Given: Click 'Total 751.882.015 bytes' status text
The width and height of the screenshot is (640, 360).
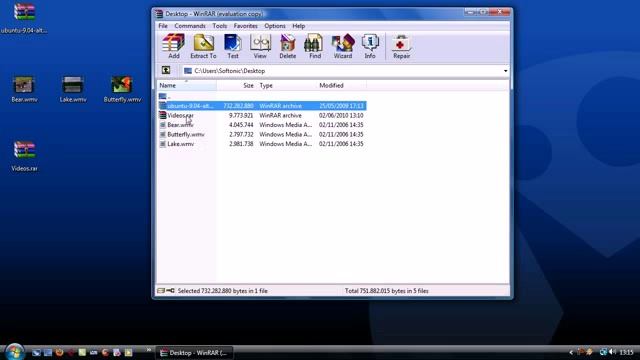Looking at the screenshot, I should [387, 291].
